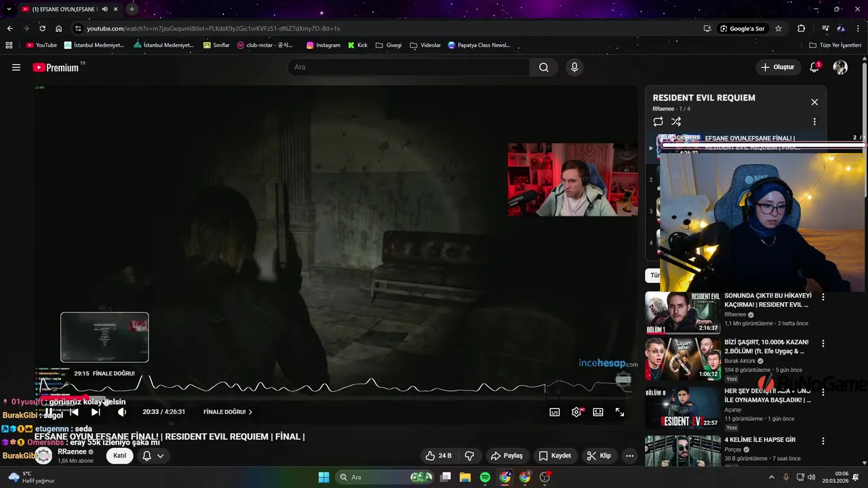Toggle playlist loop in RESIDENT EVIL REQUIEM panel
868x488 pixels.
pos(658,122)
